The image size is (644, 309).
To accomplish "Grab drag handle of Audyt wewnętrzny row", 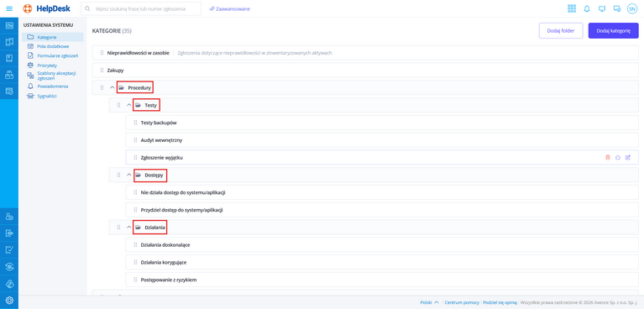I will 135,140.
